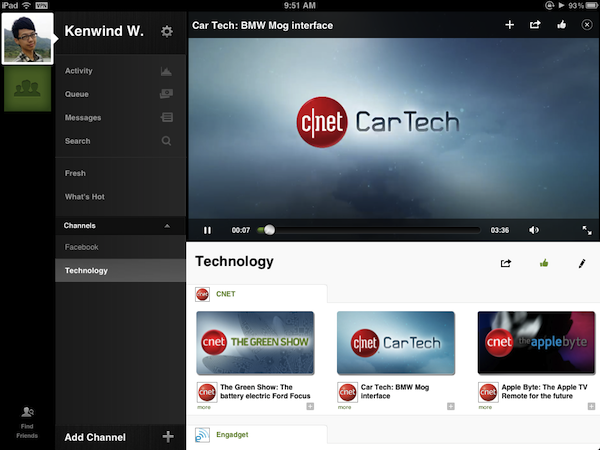Close the video player

click(587, 25)
